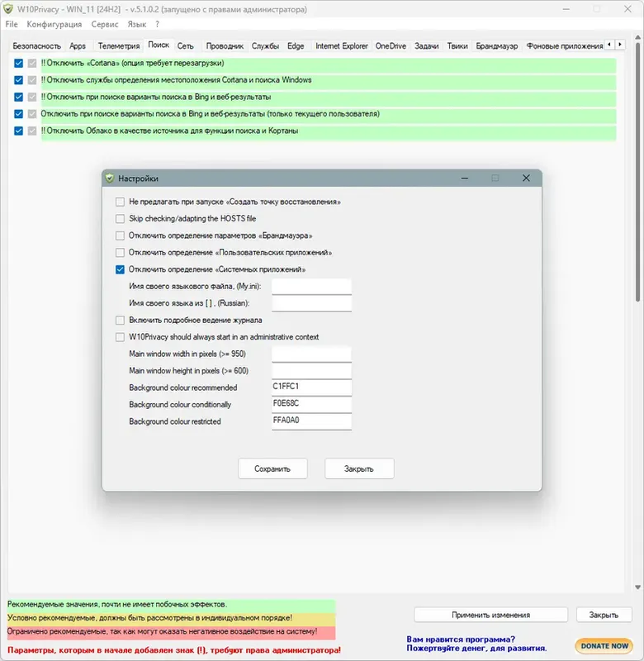
Task: Click Закрыть button in main window
Action: (x=604, y=615)
